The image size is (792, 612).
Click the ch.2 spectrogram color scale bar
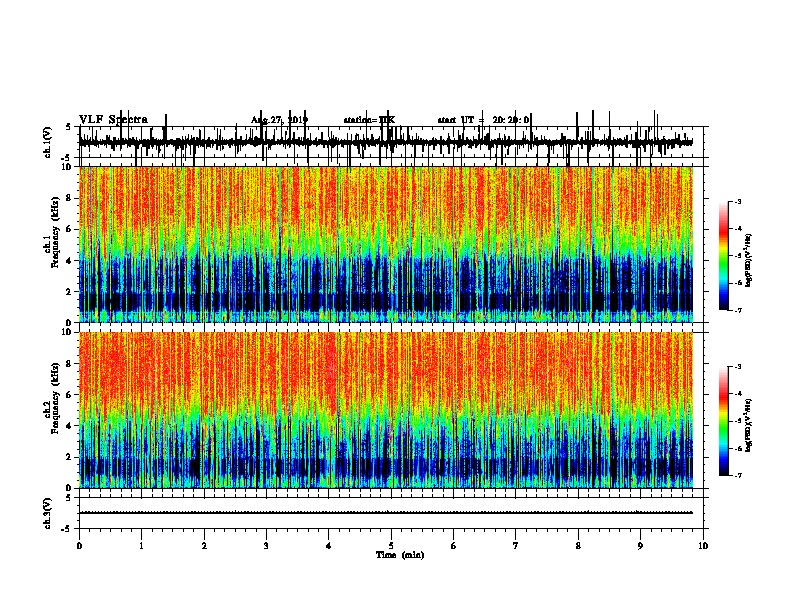tap(724, 421)
